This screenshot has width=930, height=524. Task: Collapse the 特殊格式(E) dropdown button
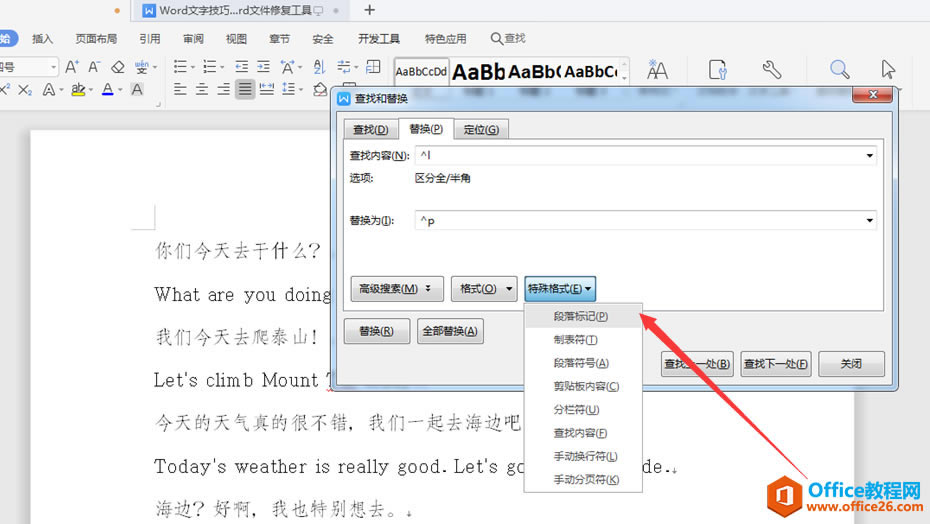(x=560, y=289)
